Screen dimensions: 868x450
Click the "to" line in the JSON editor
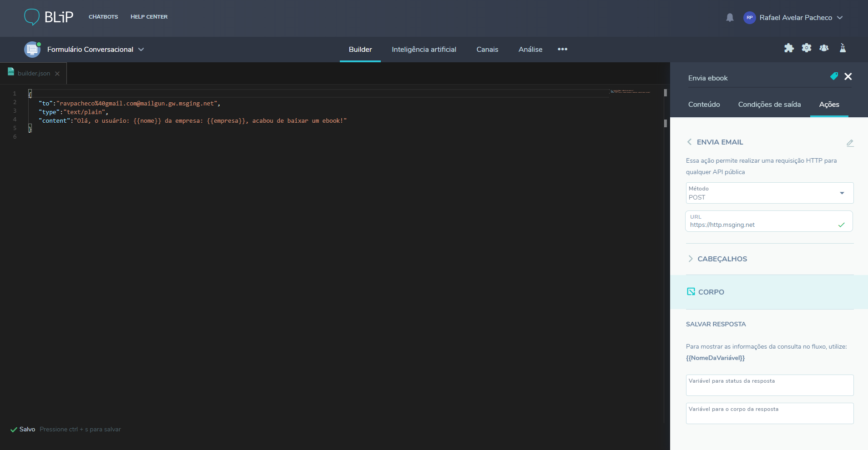point(129,103)
